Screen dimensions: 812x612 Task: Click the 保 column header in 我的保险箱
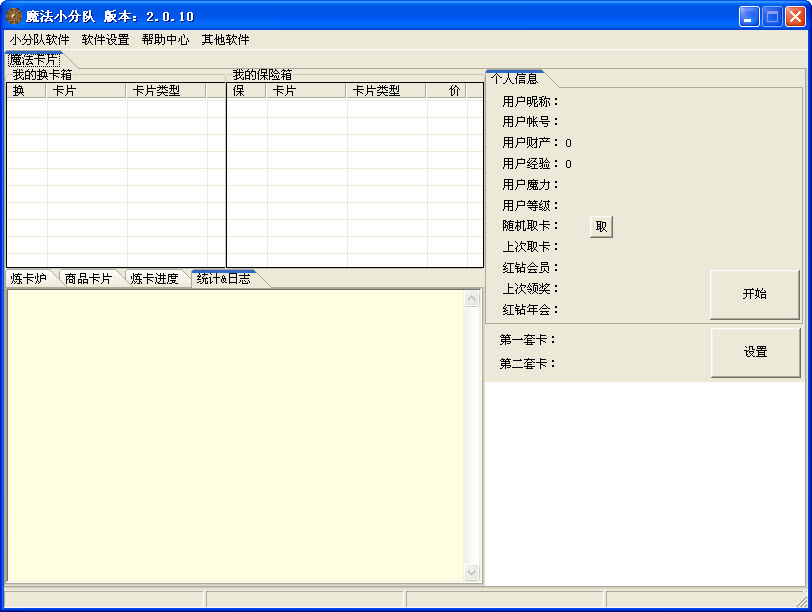[x=246, y=91]
